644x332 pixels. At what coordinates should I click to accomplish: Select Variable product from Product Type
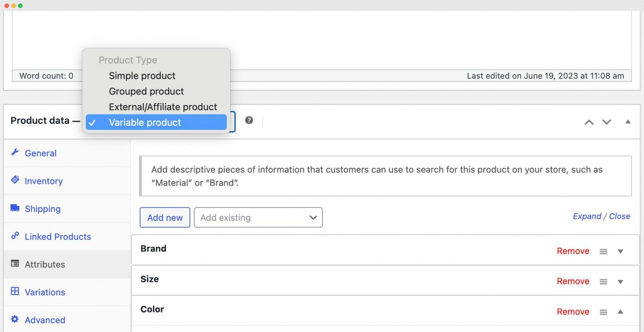(x=145, y=122)
